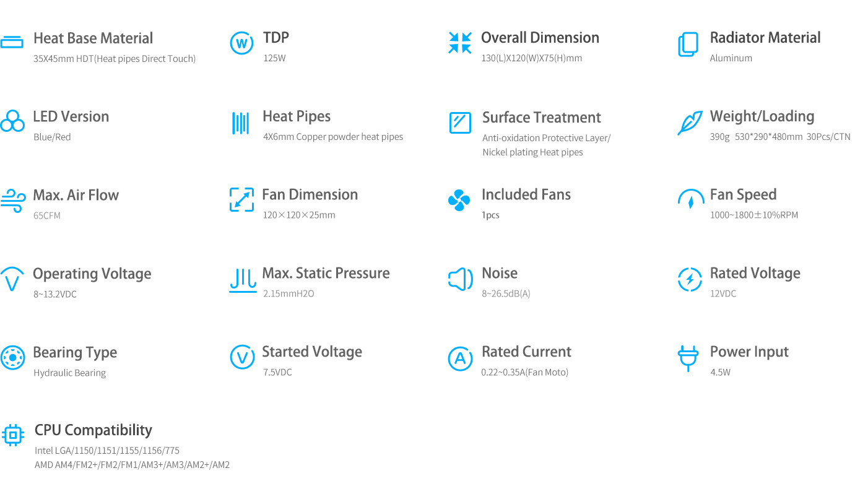The image size is (868, 494).
Task: Click the Radiator Material copy icon
Action: tap(688, 45)
